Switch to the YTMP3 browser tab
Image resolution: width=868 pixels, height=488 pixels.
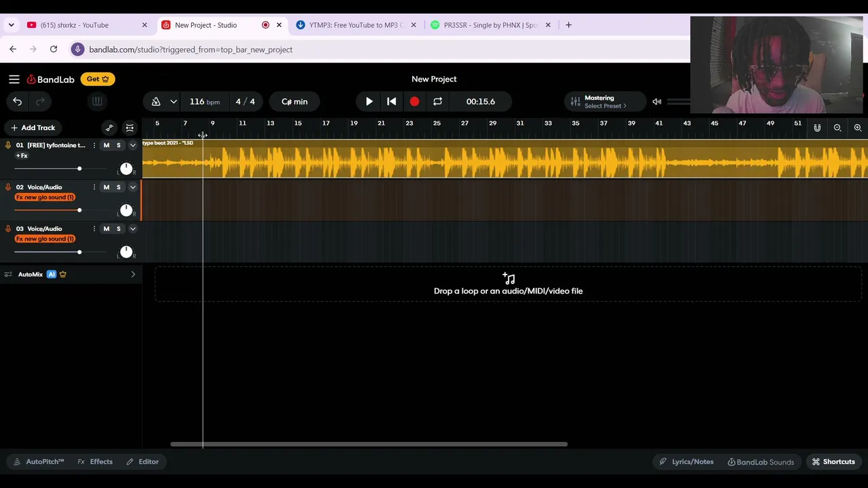coord(356,25)
